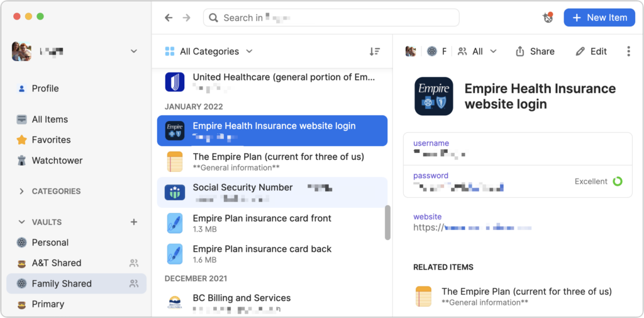This screenshot has height=318, width=644.
Task: Open the All Categories dropdown
Action: point(208,52)
